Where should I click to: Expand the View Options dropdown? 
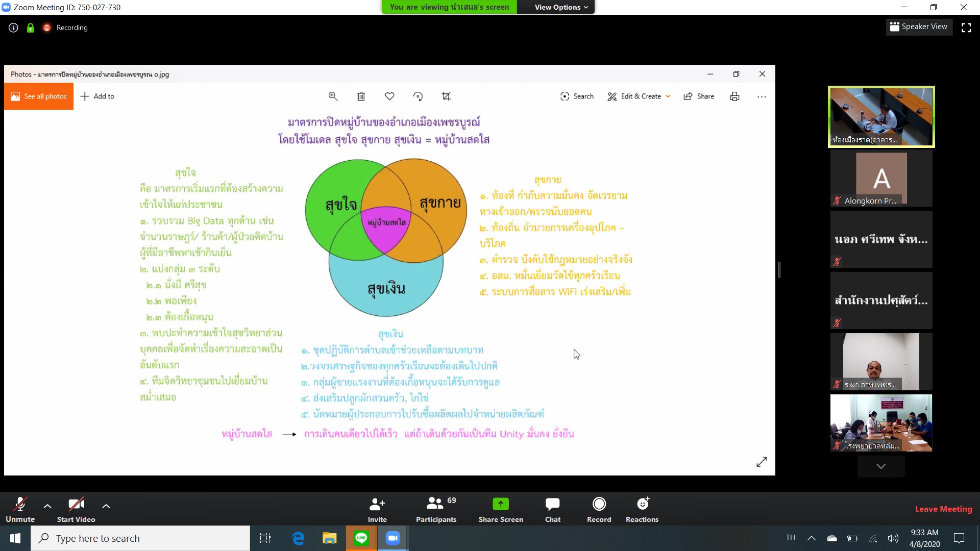(x=561, y=7)
